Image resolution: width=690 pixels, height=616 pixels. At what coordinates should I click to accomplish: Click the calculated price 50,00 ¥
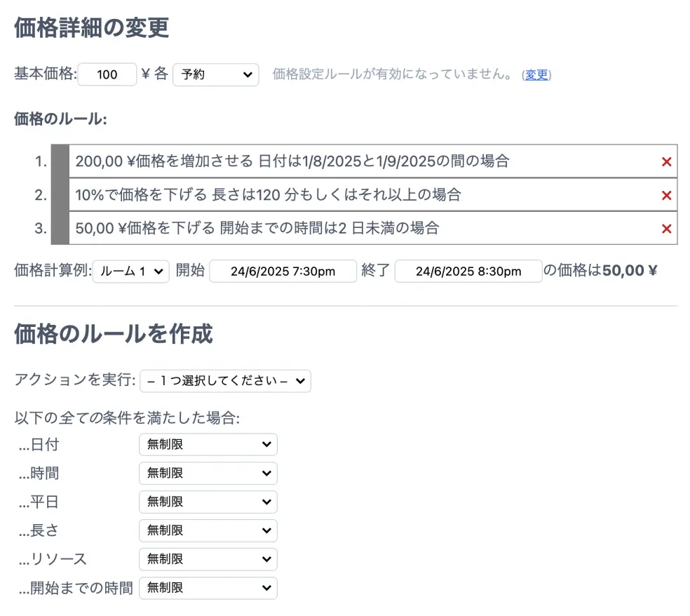(x=630, y=270)
